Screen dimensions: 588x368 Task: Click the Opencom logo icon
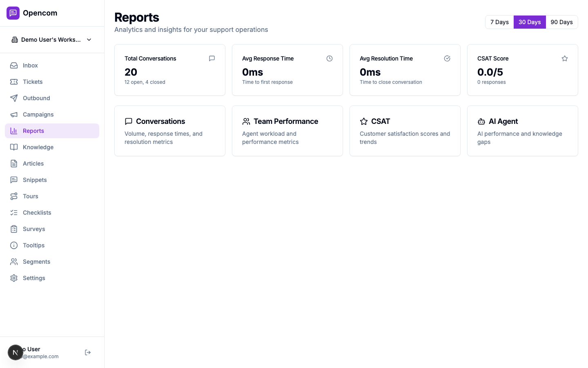tap(13, 13)
